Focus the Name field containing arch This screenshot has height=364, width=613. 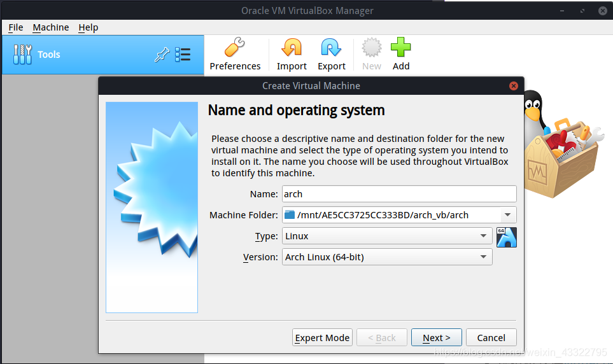coord(399,194)
